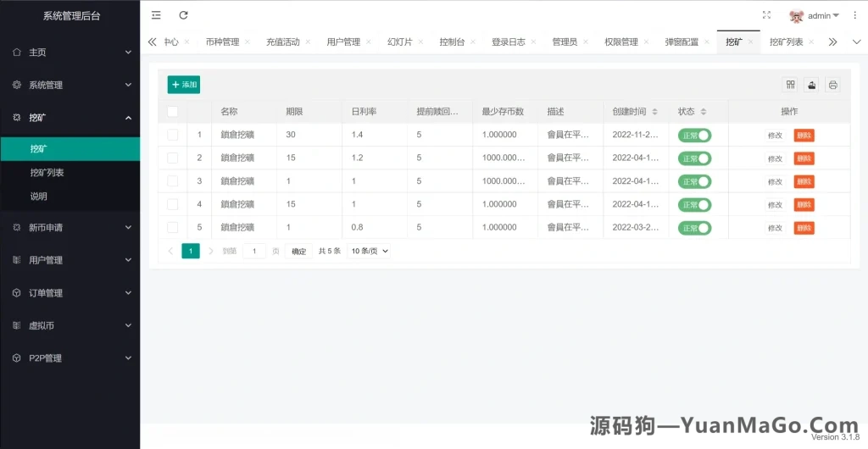Close the 用户管理 tab
This screenshot has width=868, height=449.
coord(368,42)
